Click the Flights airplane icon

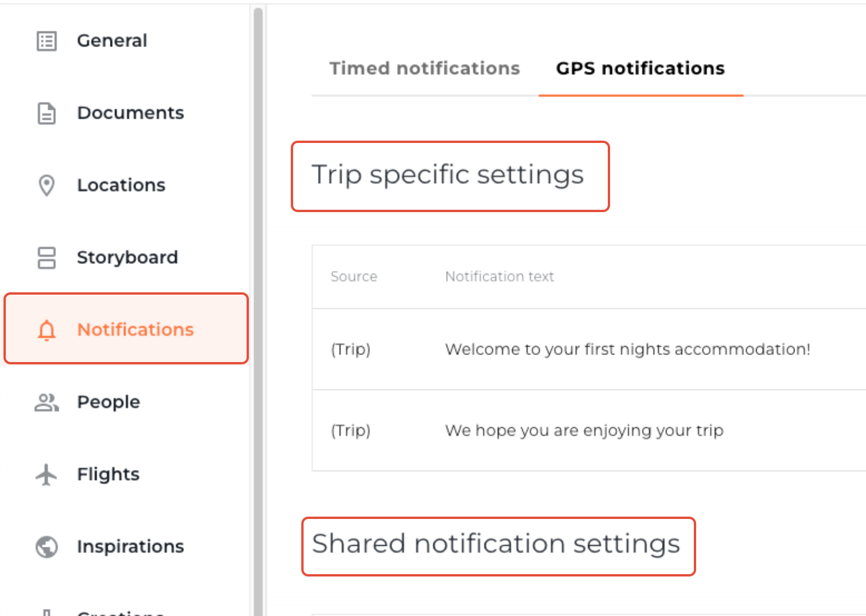click(x=46, y=475)
